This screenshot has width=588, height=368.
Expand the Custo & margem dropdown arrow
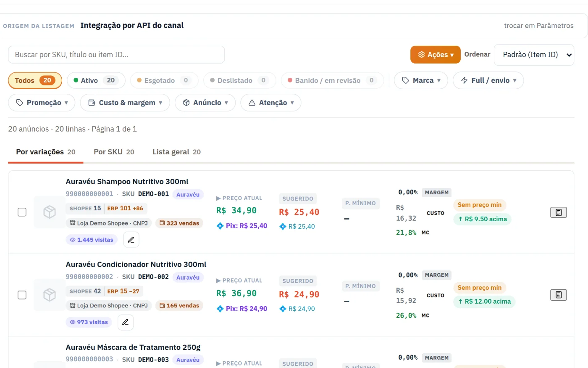[x=160, y=103]
